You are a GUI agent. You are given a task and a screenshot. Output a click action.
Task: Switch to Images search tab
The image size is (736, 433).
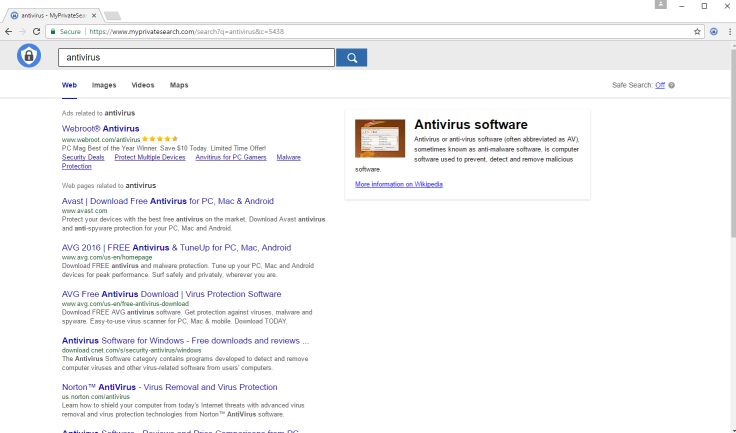click(104, 85)
